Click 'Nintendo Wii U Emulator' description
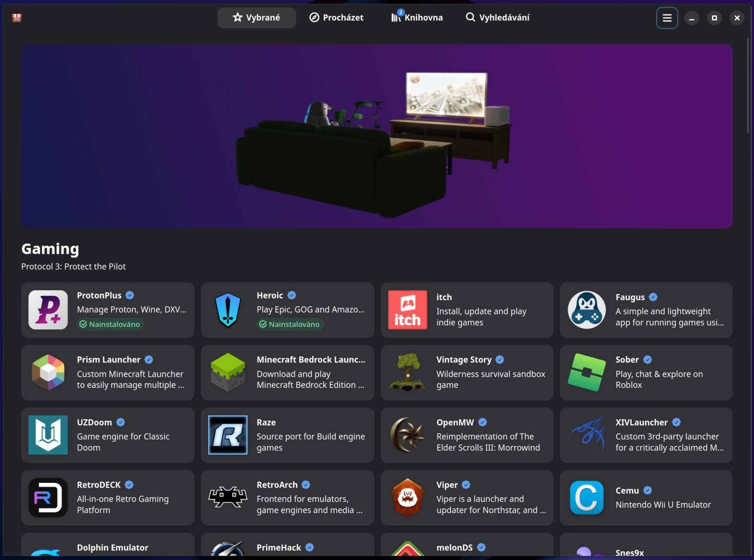The height and width of the screenshot is (560, 754). point(663,505)
